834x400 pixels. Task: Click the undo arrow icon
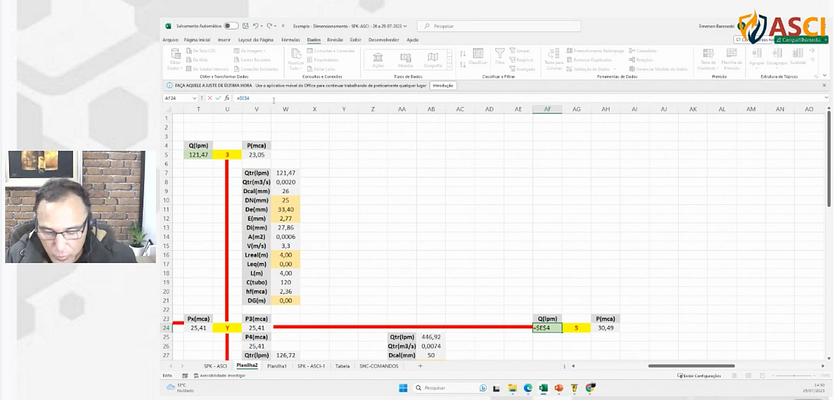tap(255, 26)
